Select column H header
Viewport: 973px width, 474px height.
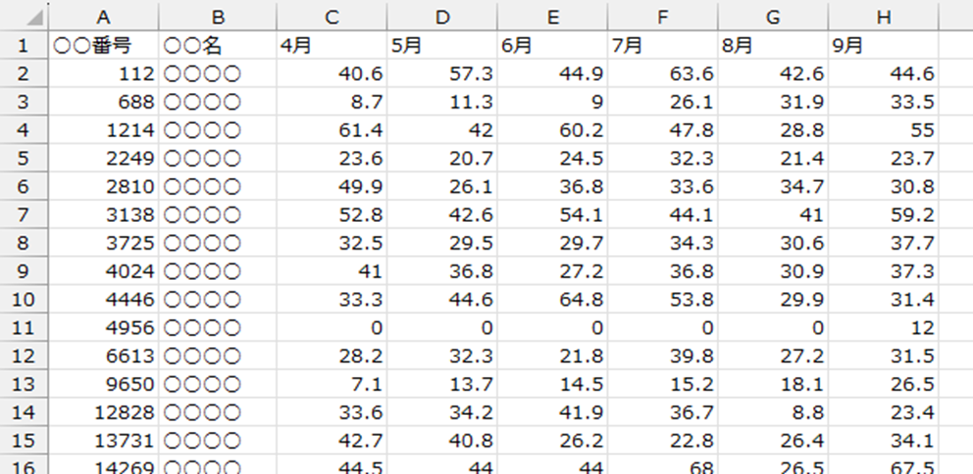pos(883,17)
